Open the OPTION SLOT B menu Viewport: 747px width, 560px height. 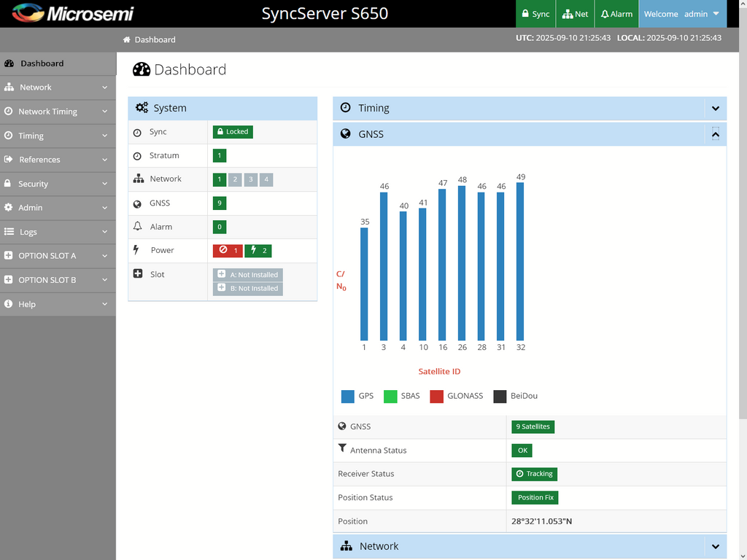[x=58, y=280]
